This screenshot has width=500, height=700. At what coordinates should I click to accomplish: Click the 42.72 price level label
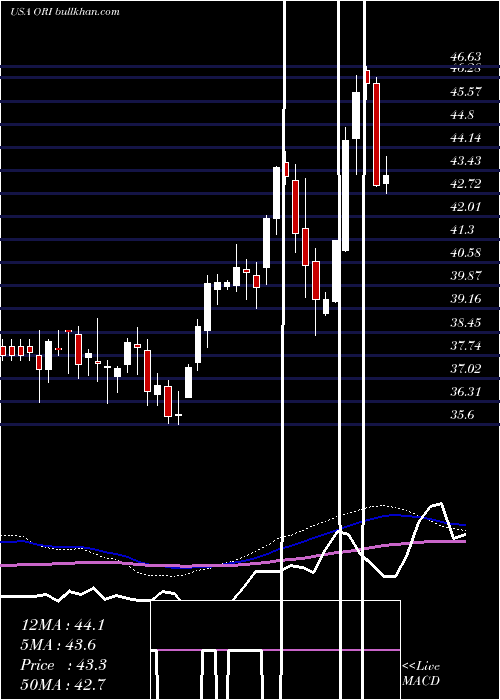[x=466, y=184]
